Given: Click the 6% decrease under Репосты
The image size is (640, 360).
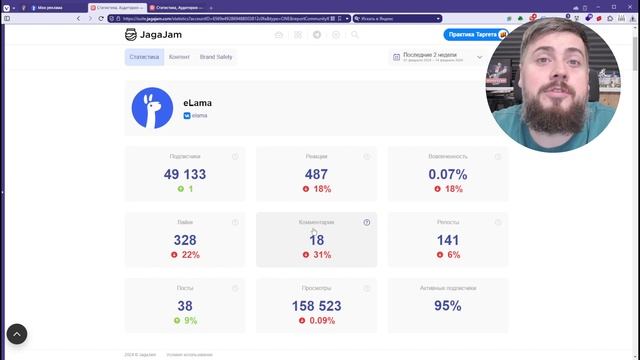Looking at the screenshot, I should [448, 255].
